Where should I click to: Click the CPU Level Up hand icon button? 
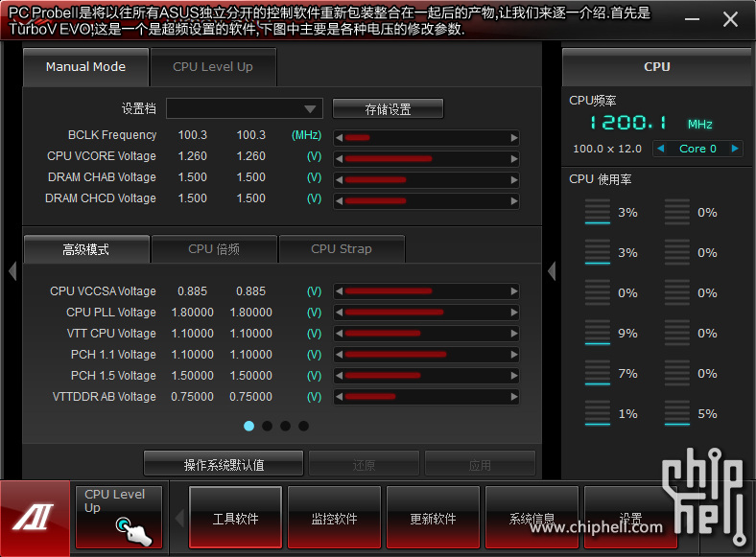(x=119, y=517)
